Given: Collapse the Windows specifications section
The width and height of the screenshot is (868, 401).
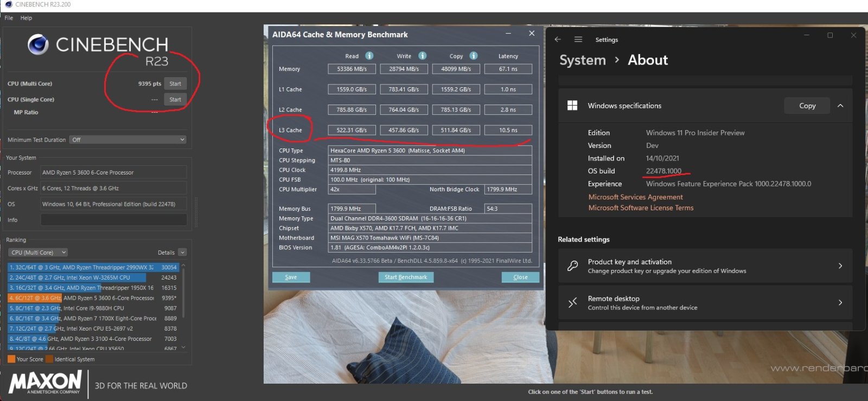Looking at the screenshot, I should point(840,106).
